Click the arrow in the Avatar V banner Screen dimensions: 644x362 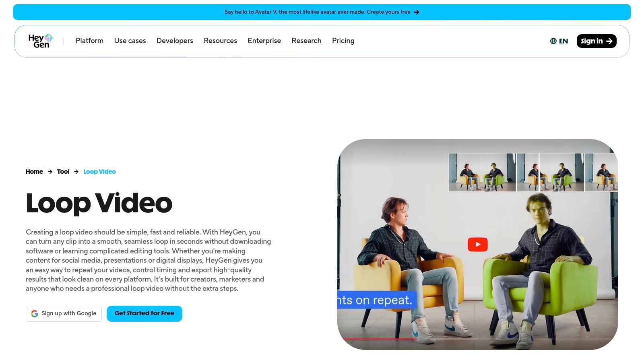(417, 12)
